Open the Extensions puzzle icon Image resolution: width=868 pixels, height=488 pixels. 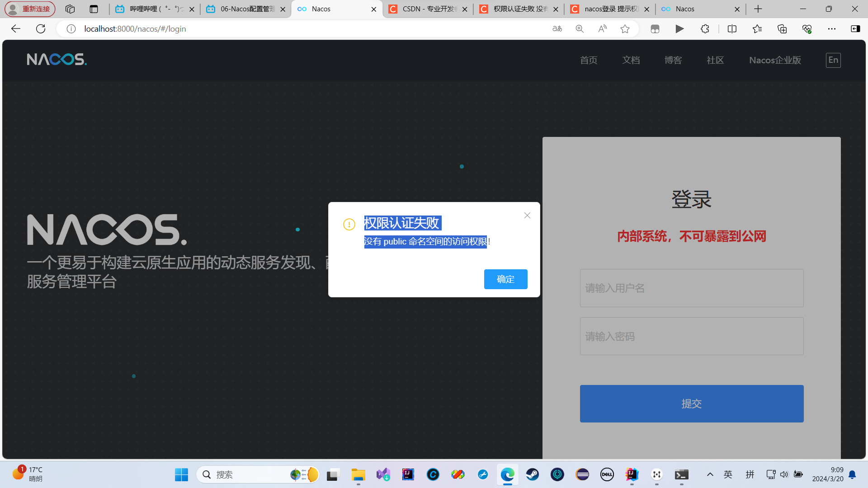click(x=705, y=29)
